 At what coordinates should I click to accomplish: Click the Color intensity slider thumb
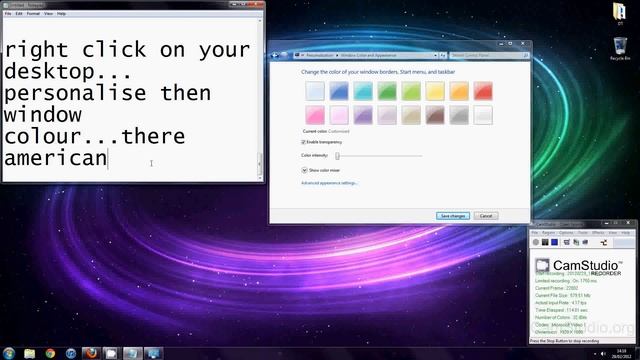[337, 156]
